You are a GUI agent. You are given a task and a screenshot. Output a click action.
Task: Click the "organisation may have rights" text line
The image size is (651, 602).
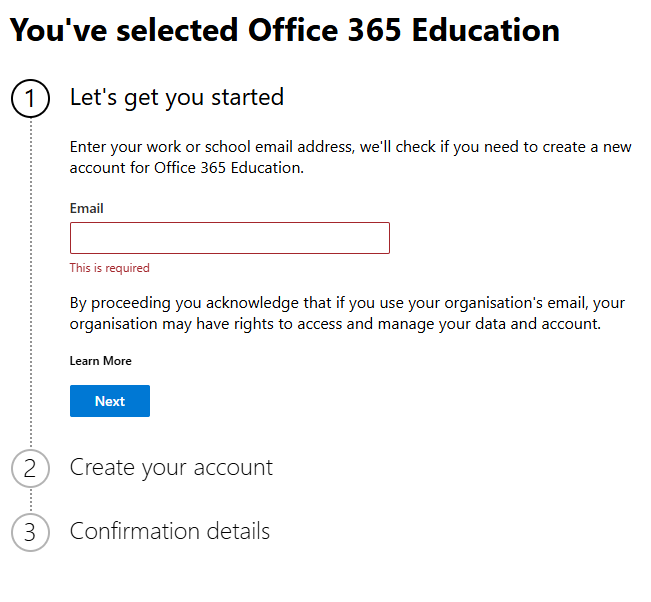point(334,324)
